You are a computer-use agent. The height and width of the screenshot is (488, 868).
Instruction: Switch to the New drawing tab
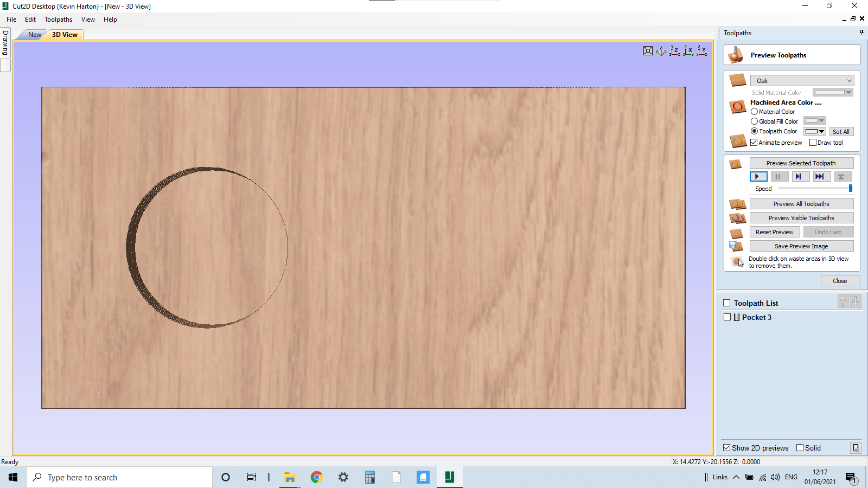coord(34,35)
